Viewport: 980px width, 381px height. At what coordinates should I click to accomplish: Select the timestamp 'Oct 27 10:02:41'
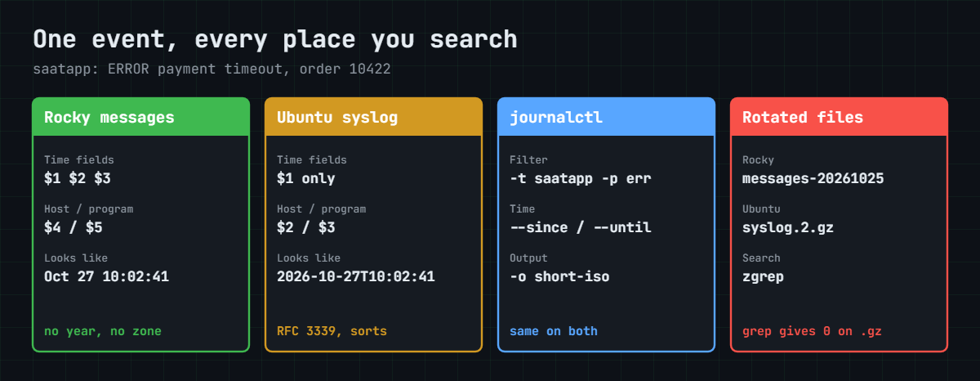[x=106, y=276]
